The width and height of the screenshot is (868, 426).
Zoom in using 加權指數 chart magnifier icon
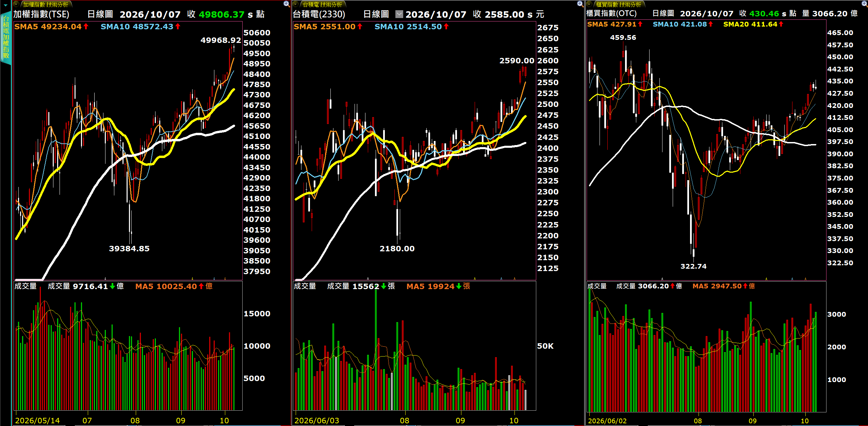[x=286, y=4]
